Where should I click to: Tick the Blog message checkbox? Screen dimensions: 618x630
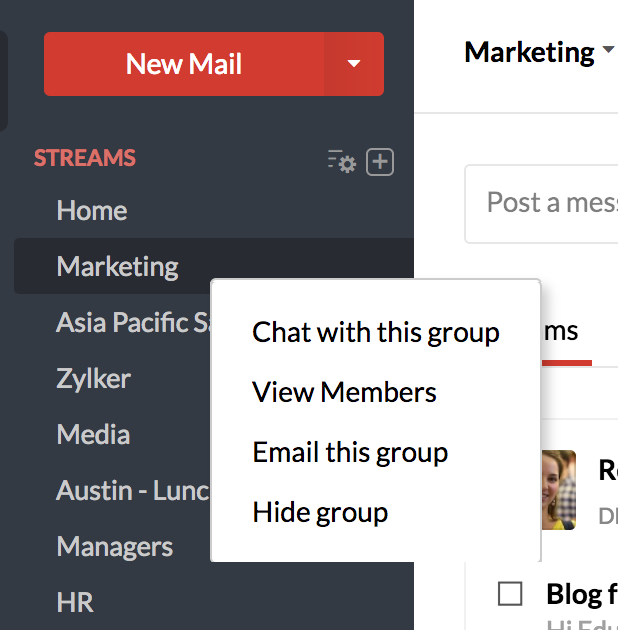coord(510,594)
